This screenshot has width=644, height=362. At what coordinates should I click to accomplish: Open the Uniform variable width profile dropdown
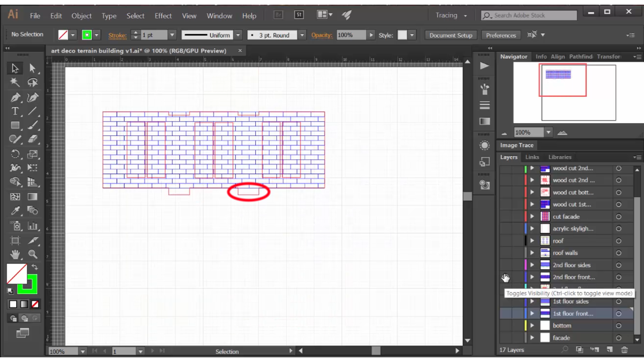tap(238, 35)
